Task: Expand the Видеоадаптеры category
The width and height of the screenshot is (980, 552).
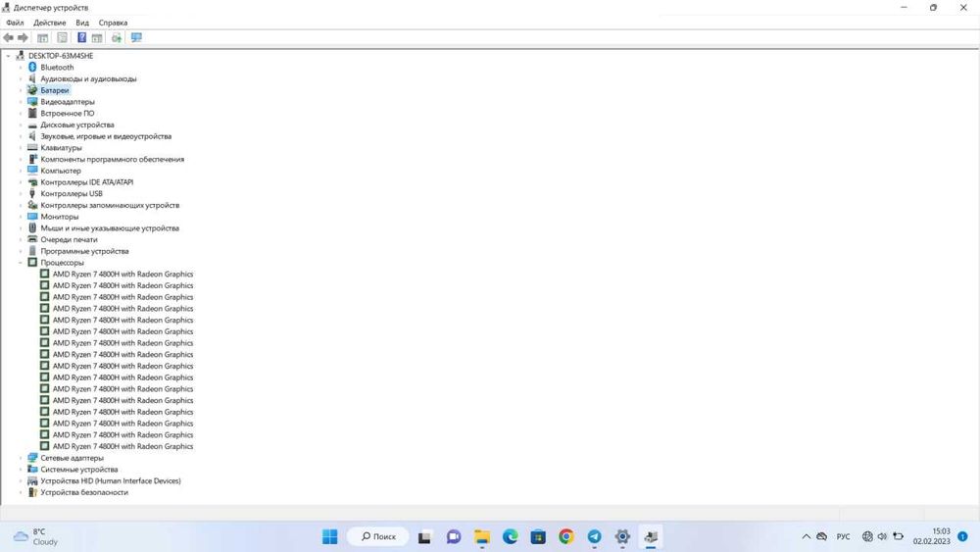Action: [20, 102]
